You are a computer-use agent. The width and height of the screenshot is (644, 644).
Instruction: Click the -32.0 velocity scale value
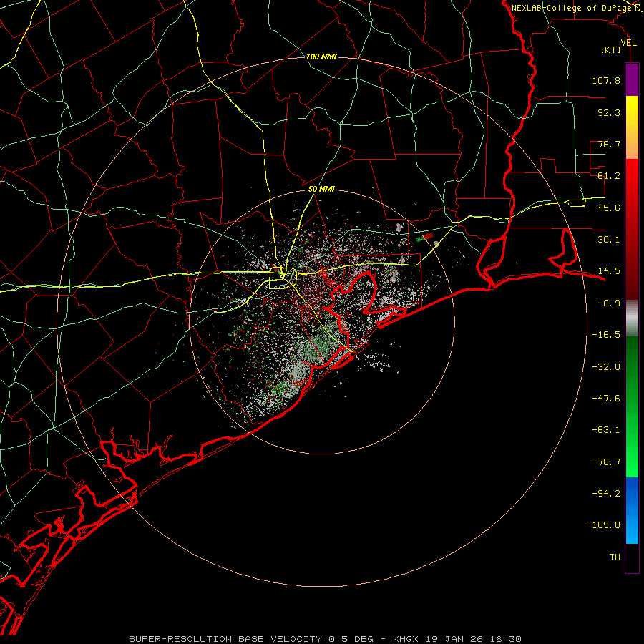(x=606, y=367)
